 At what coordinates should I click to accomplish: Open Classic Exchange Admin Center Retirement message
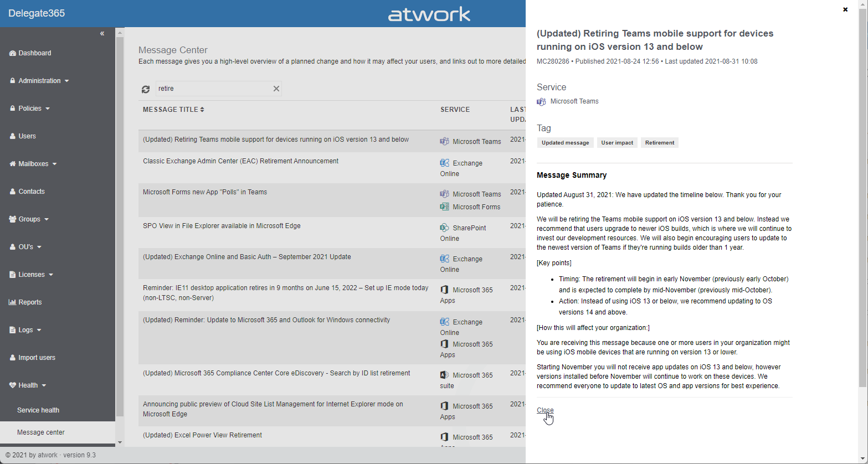coord(240,161)
